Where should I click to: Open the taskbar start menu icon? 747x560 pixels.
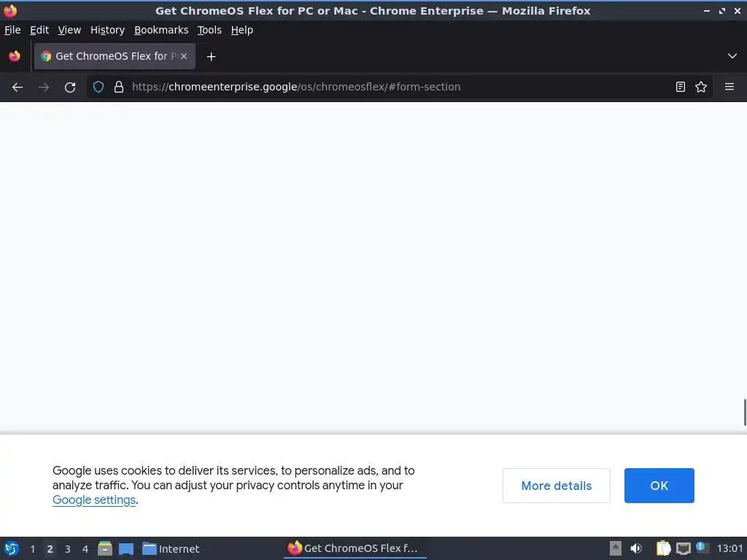(x=12, y=548)
